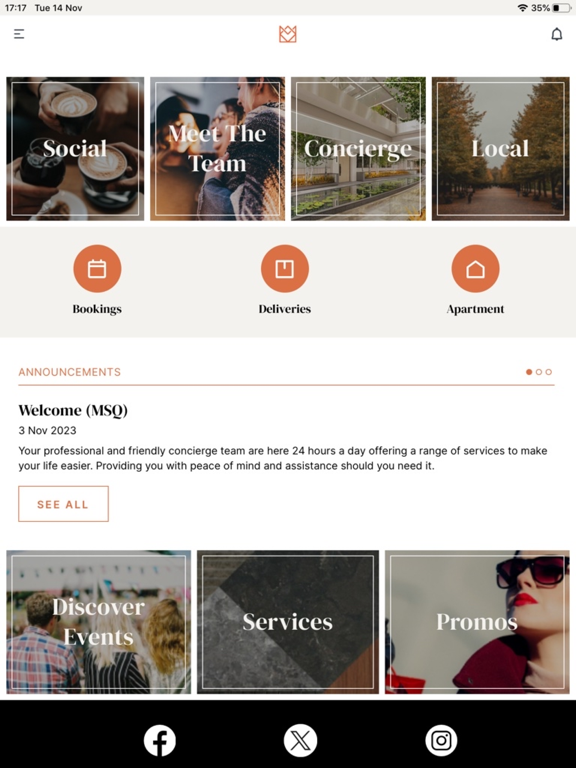Open the X social icon
Screen dimensions: 576x768
pos(300,740)
